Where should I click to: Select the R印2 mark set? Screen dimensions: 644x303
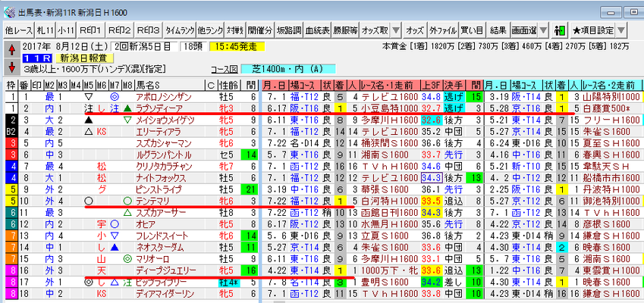(x=120, y=31)
